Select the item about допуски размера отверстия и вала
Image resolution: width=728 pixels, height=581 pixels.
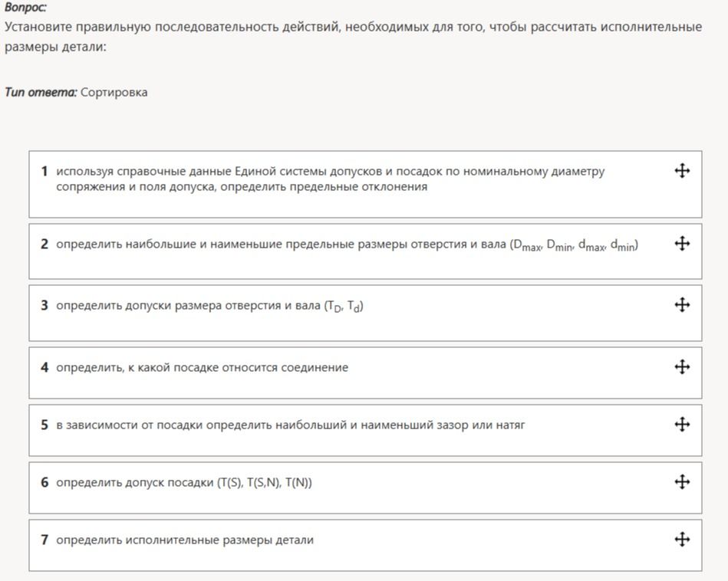click(365, 313)
